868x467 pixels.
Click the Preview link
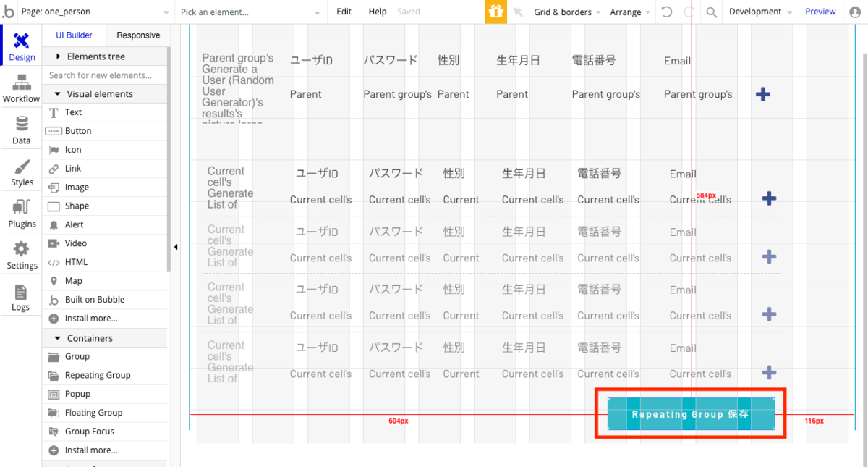(x=820, y=12)
